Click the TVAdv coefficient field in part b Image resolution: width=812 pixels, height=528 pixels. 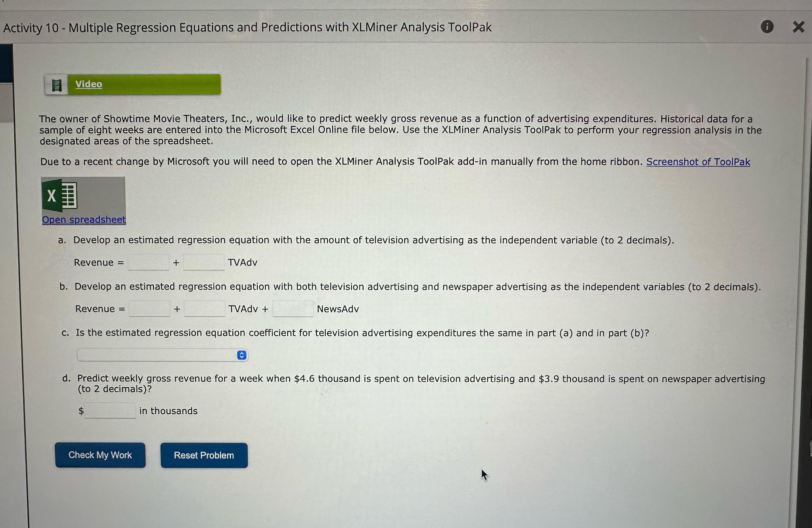click(205, 308)
